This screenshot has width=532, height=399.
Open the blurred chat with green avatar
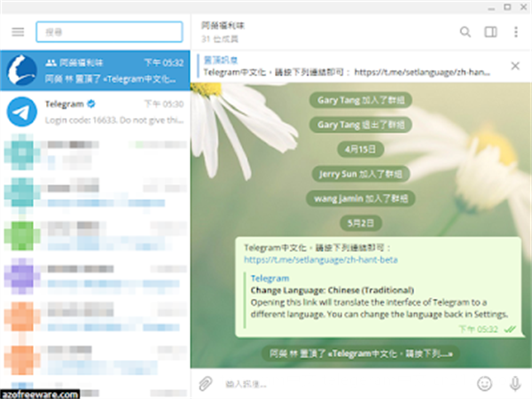click(95, 236)
